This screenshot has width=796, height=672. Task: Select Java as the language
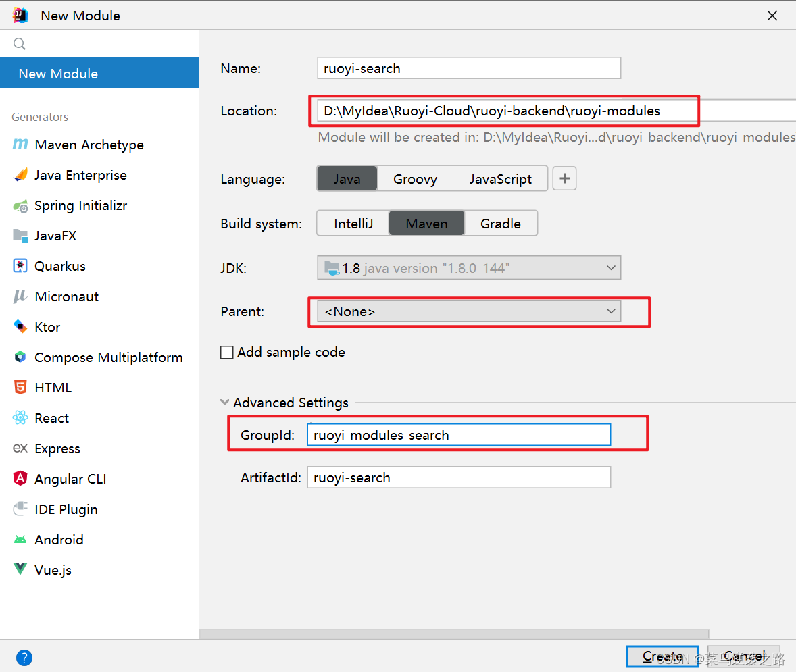(x=347, y=179)
